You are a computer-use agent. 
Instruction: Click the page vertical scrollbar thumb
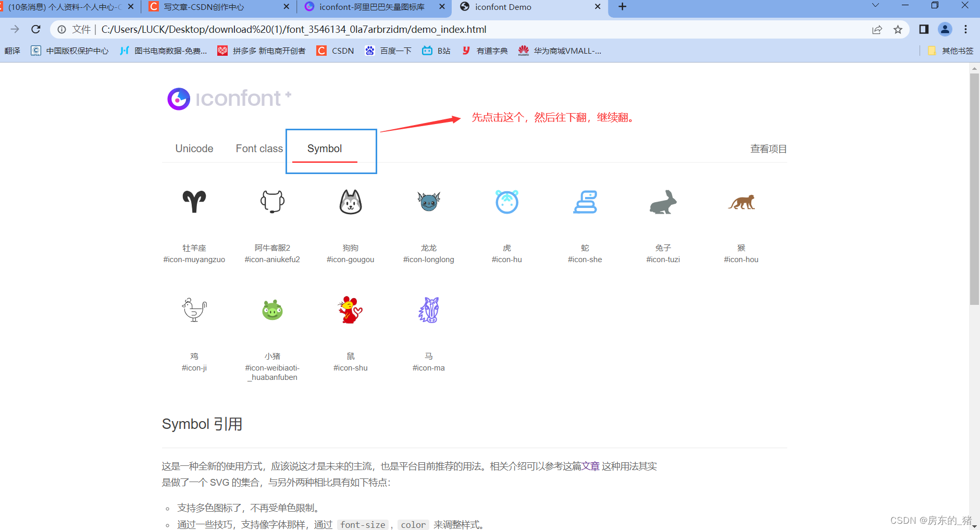974,189
